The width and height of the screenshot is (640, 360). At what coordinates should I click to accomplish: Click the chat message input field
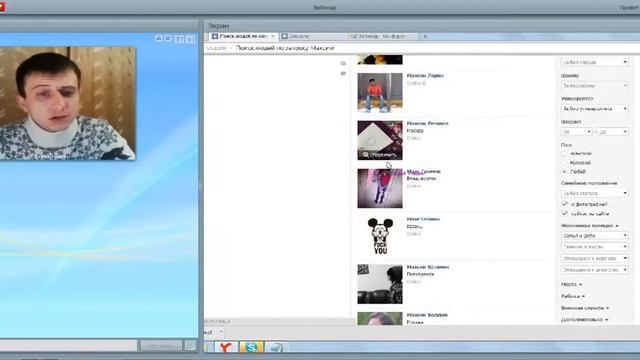pos(68,345)
